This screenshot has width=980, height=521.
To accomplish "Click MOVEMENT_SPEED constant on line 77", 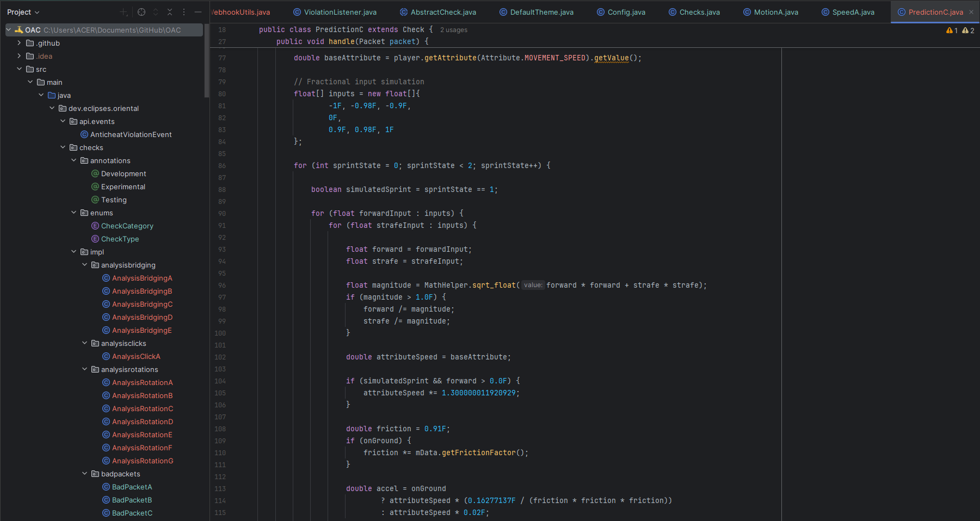I will point(555,58).
